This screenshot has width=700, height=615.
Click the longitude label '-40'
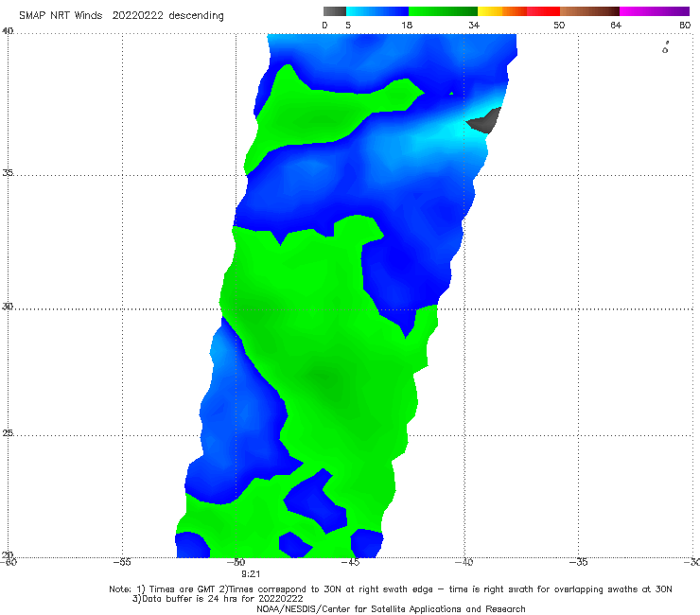(x=464, y=562)
